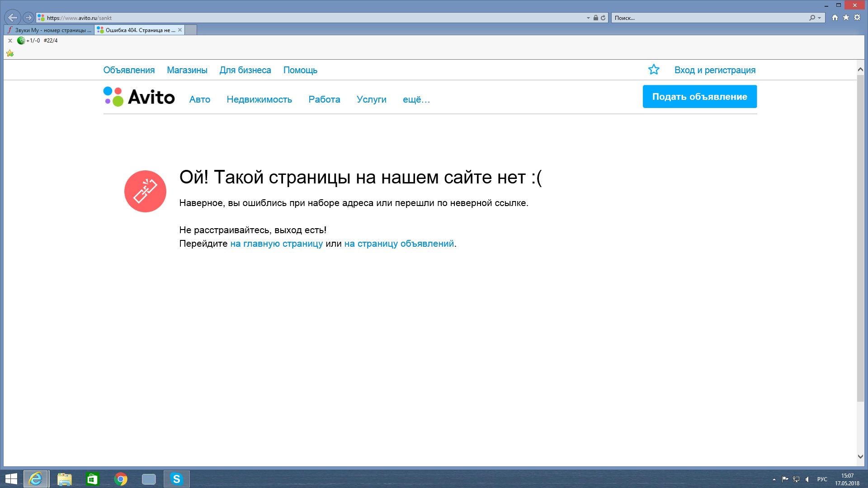Open the IE home page icon
The image size is (868, 488).
tap(835, 18)
